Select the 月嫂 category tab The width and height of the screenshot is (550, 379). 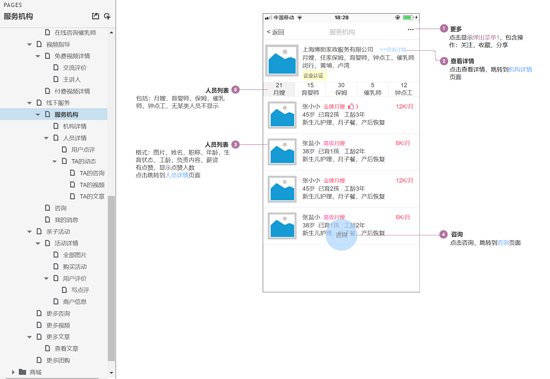(279, 89)
